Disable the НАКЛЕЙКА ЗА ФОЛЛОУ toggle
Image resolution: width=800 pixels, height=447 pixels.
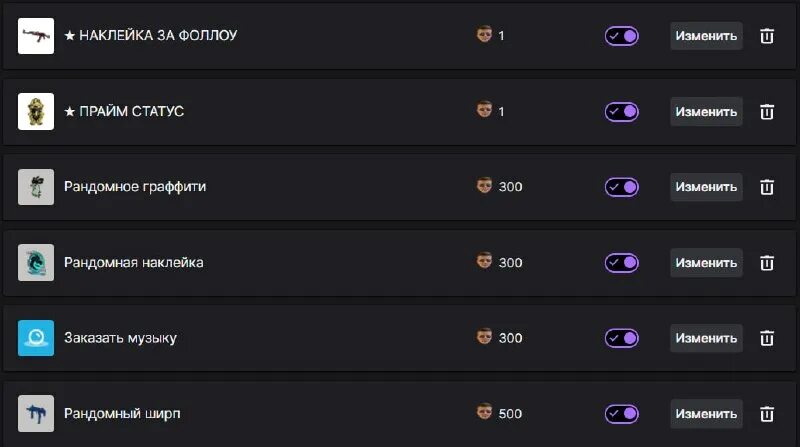621,36
